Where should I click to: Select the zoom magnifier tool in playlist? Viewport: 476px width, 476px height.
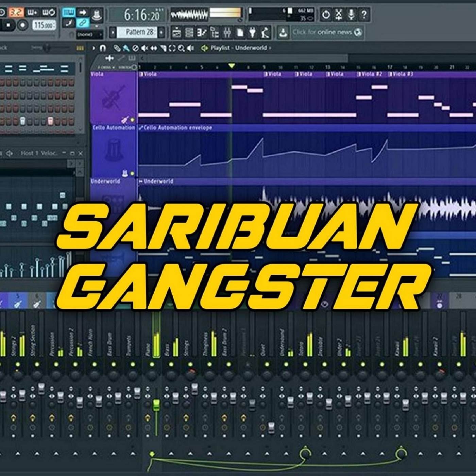coord(181,48)
